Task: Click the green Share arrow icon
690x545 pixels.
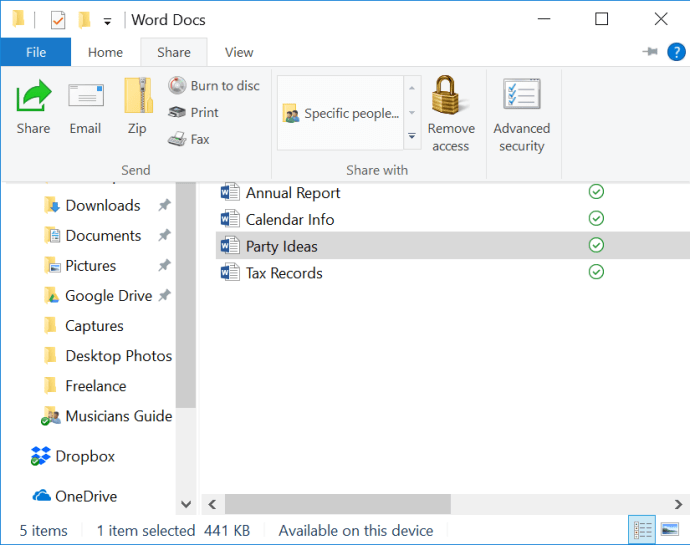Action: coord(34,95)
